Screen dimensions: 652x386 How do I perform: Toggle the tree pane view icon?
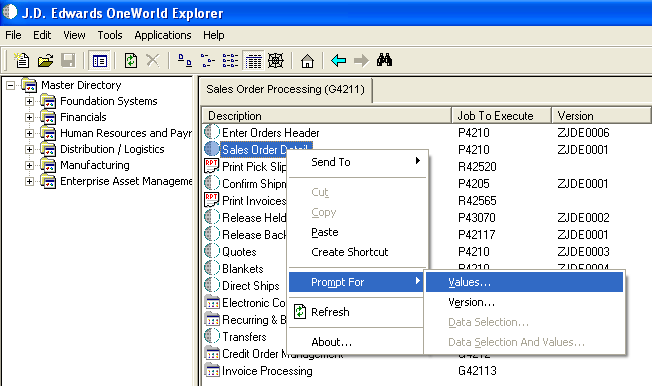99,61
